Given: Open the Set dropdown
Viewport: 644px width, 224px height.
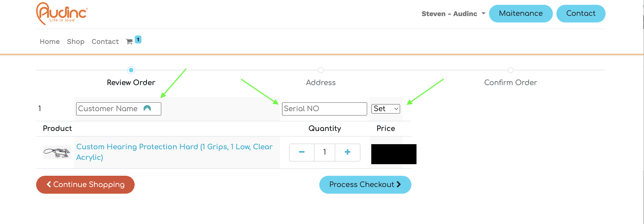Looking at the screenshot, I should click(385, 109).
